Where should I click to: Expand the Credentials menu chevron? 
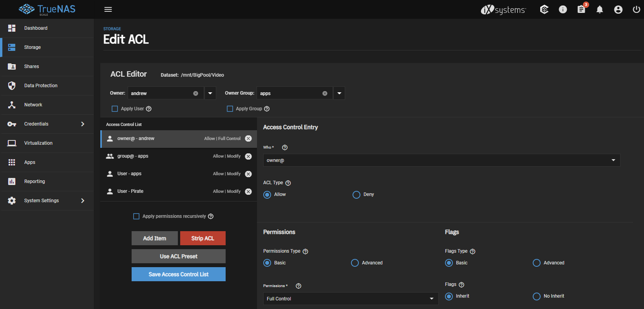[x=83, y=124]
